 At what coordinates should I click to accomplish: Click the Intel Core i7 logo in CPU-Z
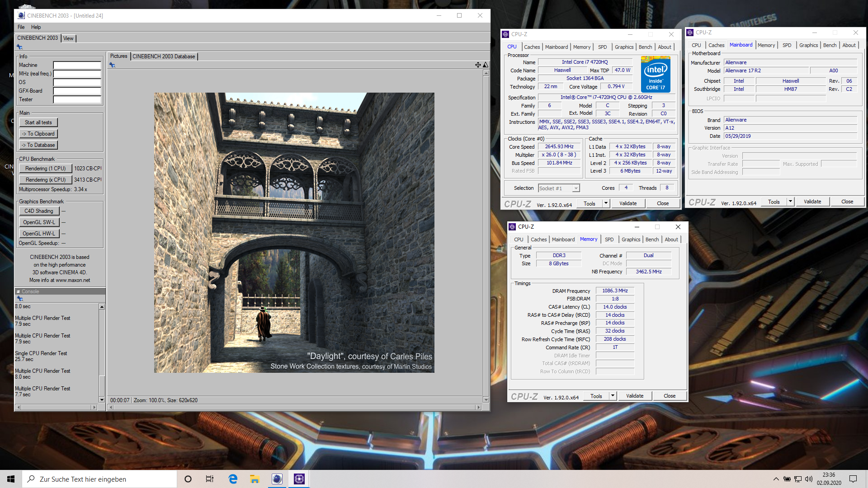pyautogui.click(x=656, y=75)
